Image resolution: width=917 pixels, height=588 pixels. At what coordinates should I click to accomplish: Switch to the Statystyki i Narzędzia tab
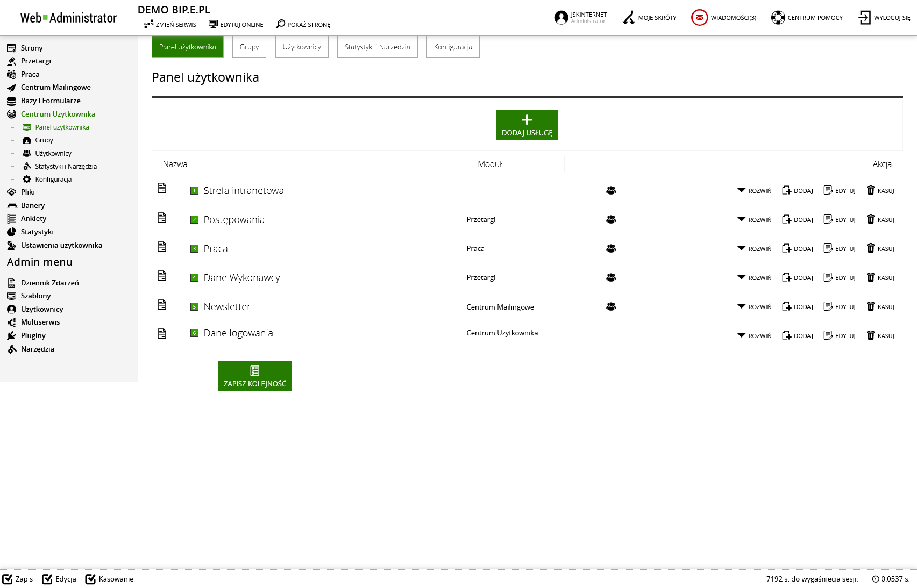tap(377, 47)
